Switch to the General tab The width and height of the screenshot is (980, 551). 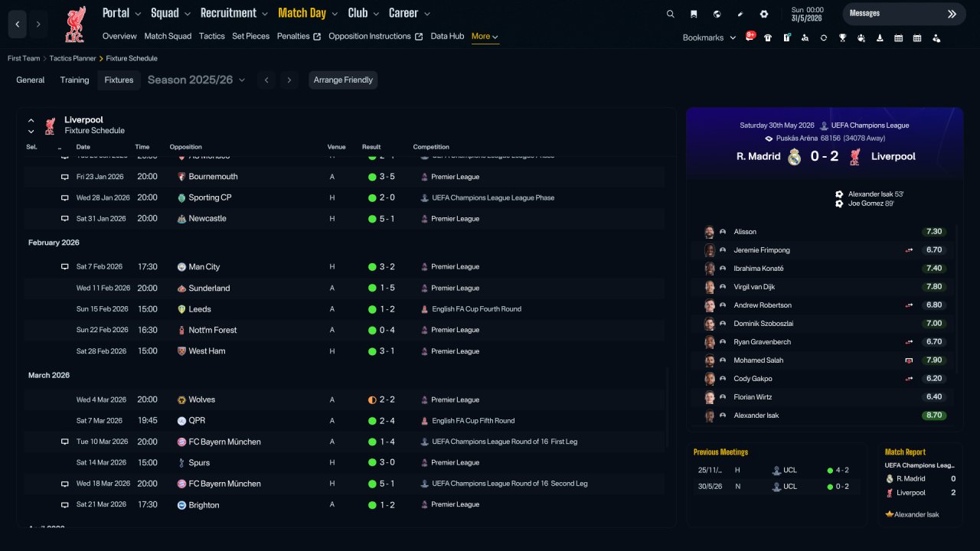click(31, 80)
